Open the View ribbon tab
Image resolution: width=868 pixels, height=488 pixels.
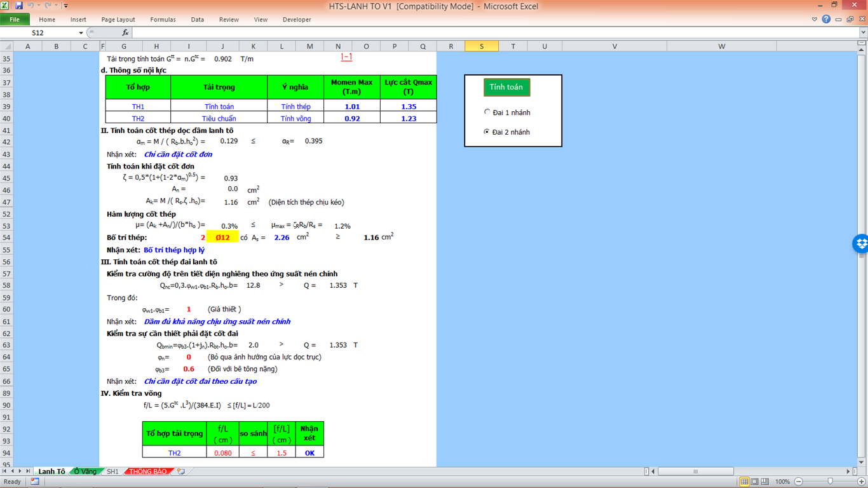(261, 20)
